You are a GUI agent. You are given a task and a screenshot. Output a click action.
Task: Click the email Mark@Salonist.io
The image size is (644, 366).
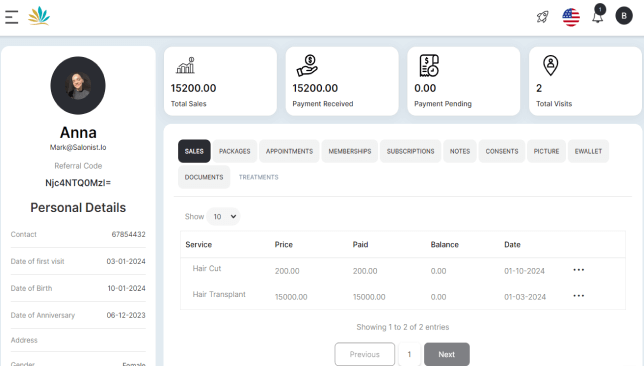tap(78, 147)
